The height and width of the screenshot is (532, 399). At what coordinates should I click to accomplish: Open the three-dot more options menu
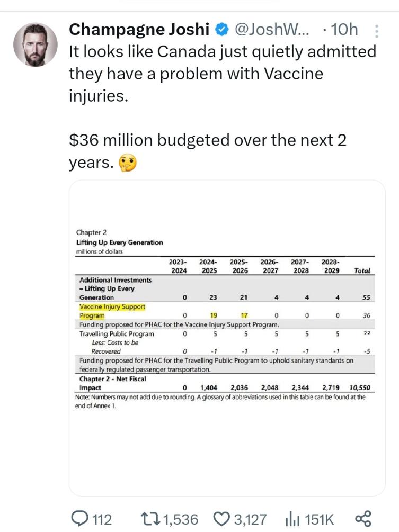point(377,31)
